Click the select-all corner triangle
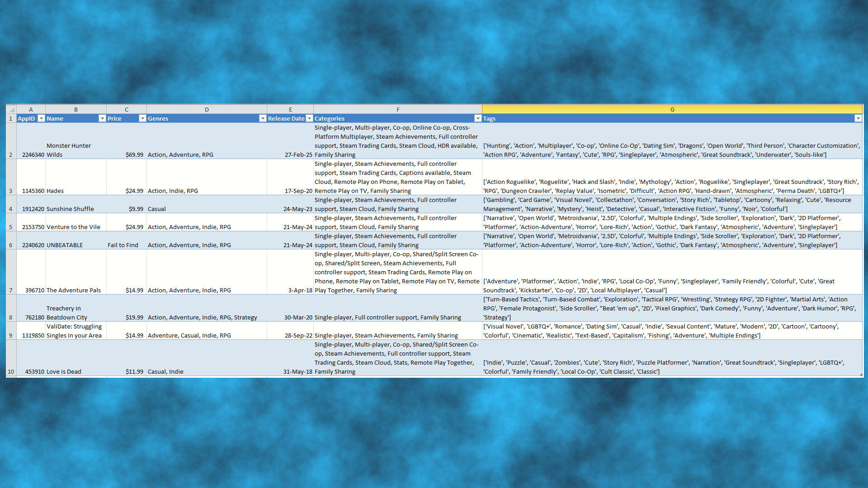The image size is (868, 488). pyautogui.click(x=11, y=109)
